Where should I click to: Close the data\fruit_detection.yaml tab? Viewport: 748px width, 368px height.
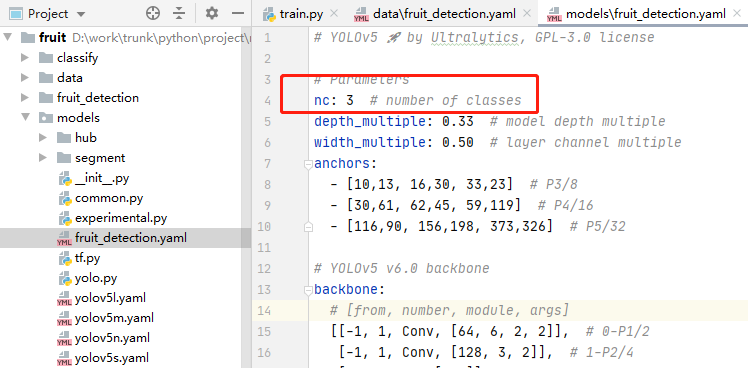527,13
